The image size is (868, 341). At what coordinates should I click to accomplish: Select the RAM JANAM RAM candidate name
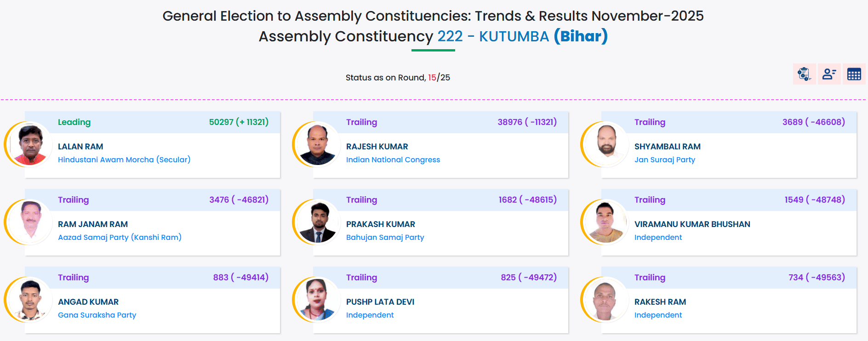(93, 224)
